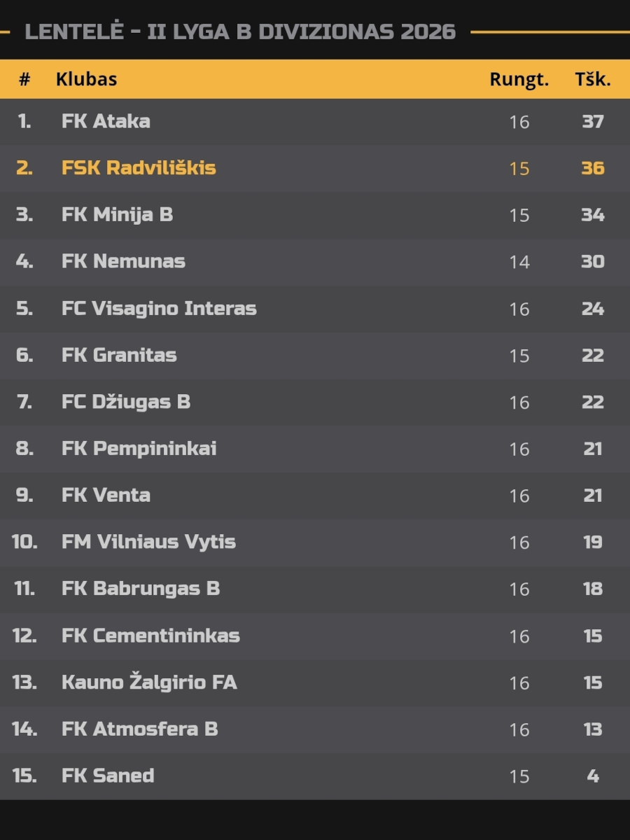The image size is (630, 840).
Task: Click the FK Nemunas team name
Action: click(123, 262)
